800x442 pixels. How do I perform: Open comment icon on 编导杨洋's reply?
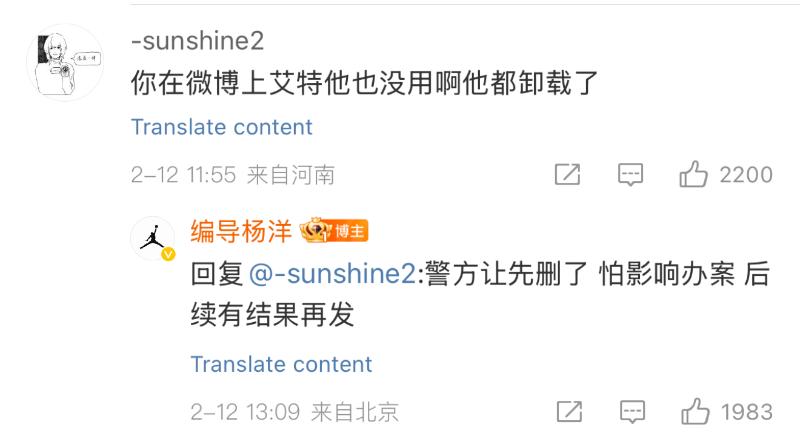[x=629, y=411]
